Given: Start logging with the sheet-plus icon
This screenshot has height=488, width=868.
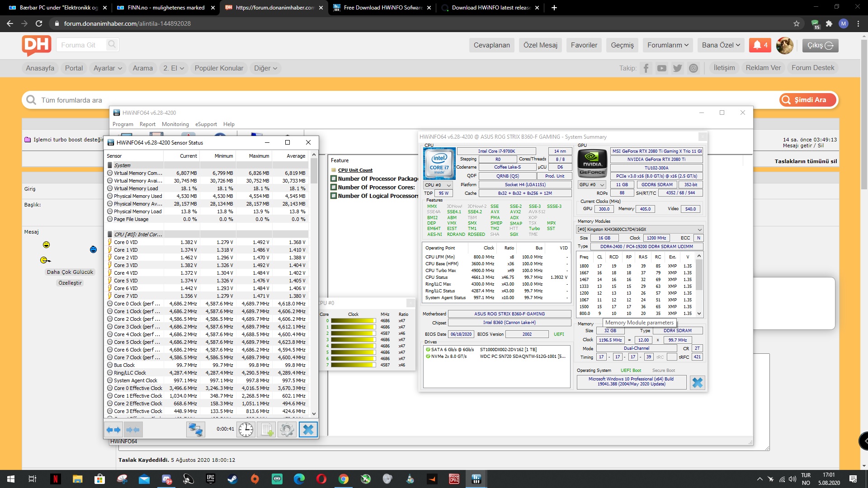Looking at the screenshot, I should coord(267,430).
